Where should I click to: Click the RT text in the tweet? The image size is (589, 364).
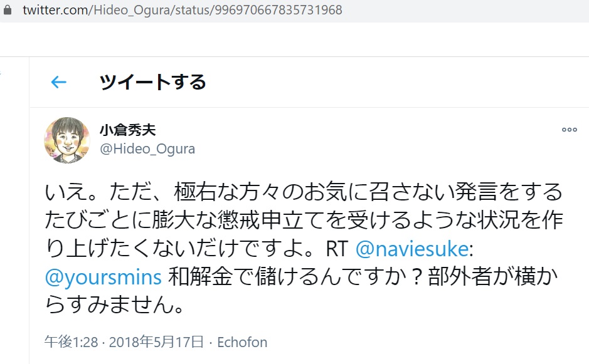(x=337, y=249)
